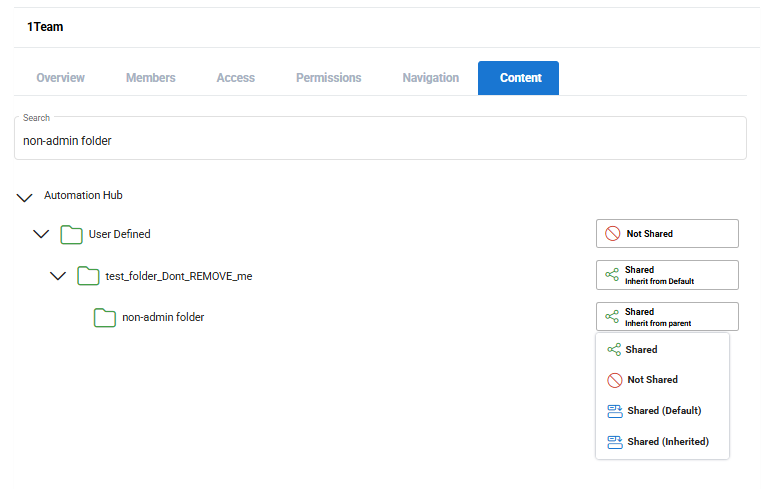Choose Not Shared in the dropdown menu
The image size is (770, 489).
pos(652,380)
